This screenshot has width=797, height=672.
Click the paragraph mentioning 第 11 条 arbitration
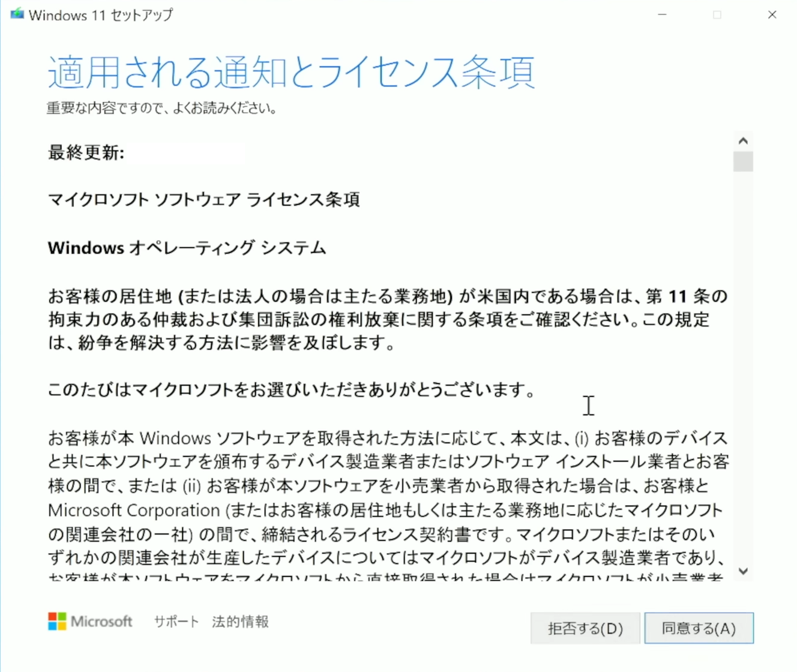pos(388,319)
